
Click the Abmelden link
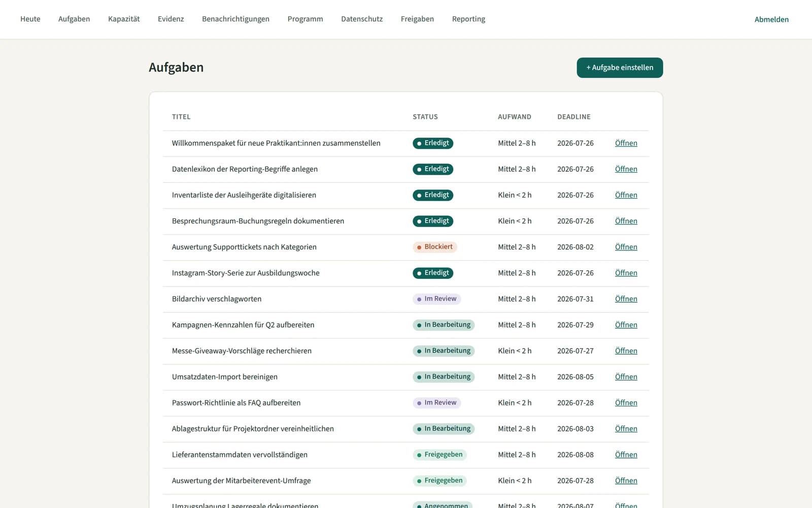(x=771, y=20)
